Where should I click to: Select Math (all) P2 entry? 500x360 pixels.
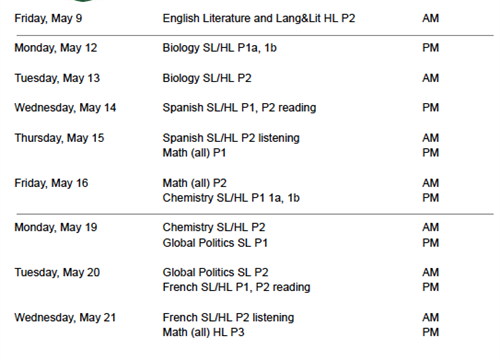pos(194,183)
